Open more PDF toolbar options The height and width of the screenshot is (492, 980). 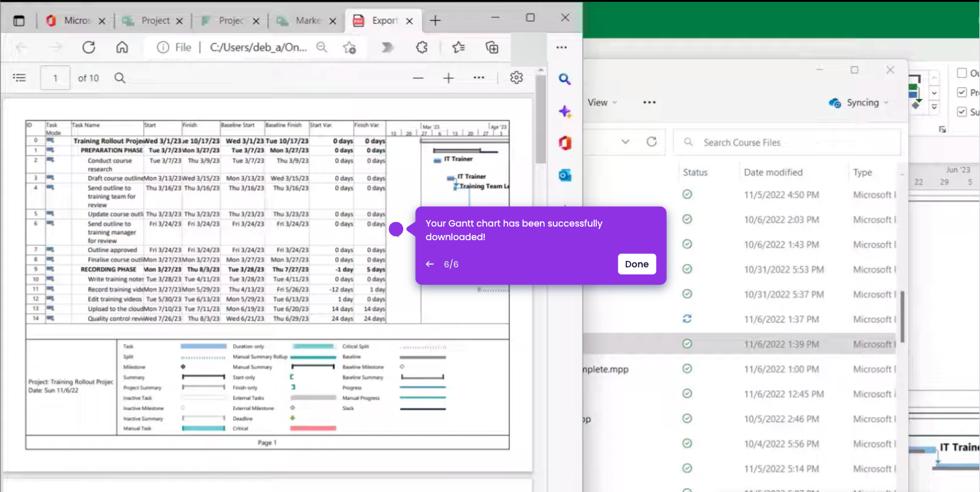479,78
